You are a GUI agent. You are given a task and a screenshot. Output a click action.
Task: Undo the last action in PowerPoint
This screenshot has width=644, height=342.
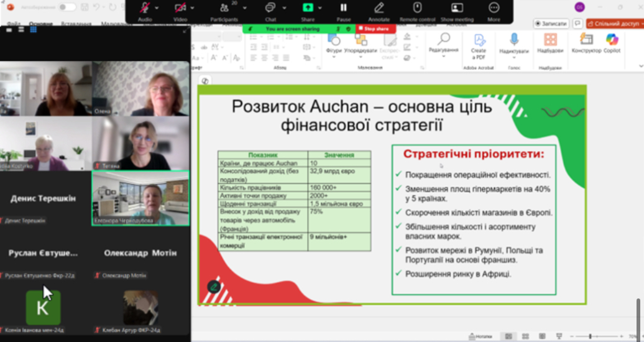tap(96, 7)
